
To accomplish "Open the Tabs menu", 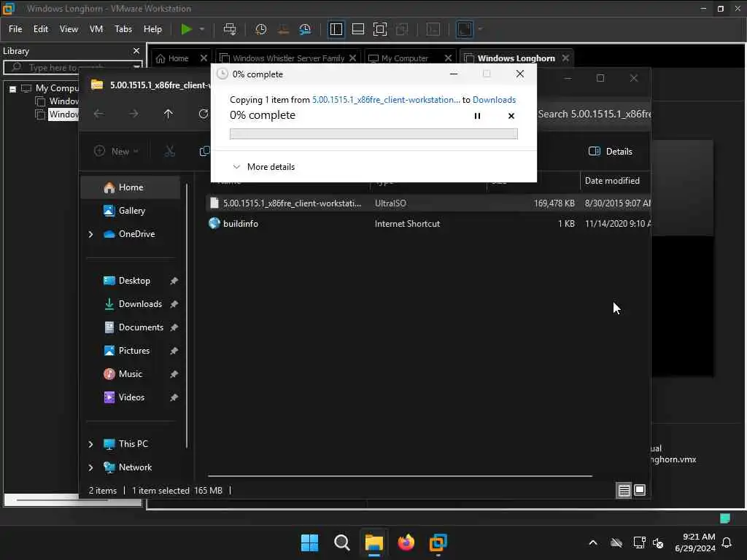I will (x=123, y=29).
